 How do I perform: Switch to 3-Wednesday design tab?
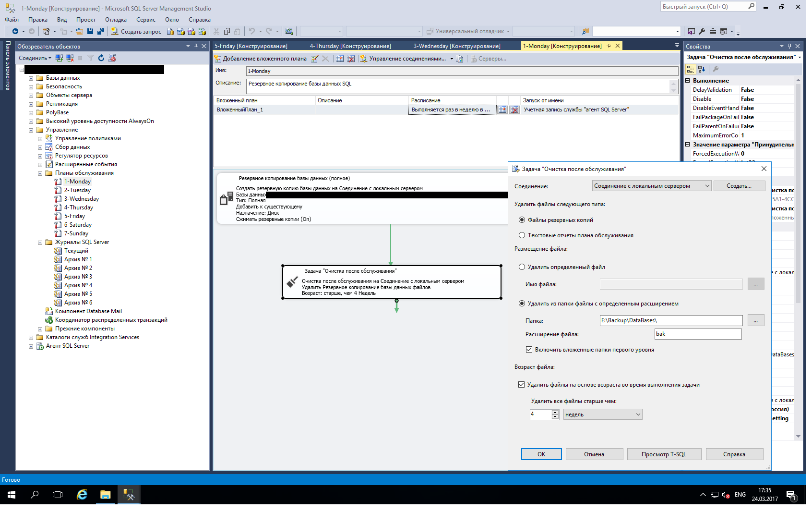tap(457, 46)
